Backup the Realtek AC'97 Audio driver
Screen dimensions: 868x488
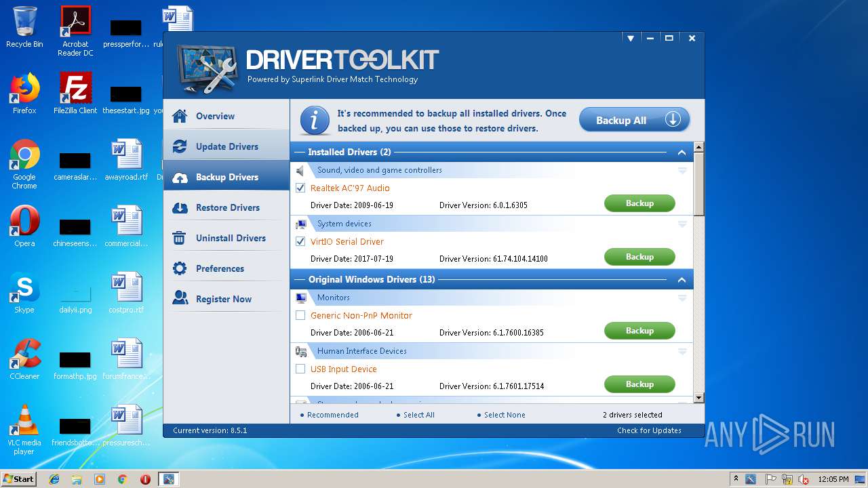pos(639,203)
